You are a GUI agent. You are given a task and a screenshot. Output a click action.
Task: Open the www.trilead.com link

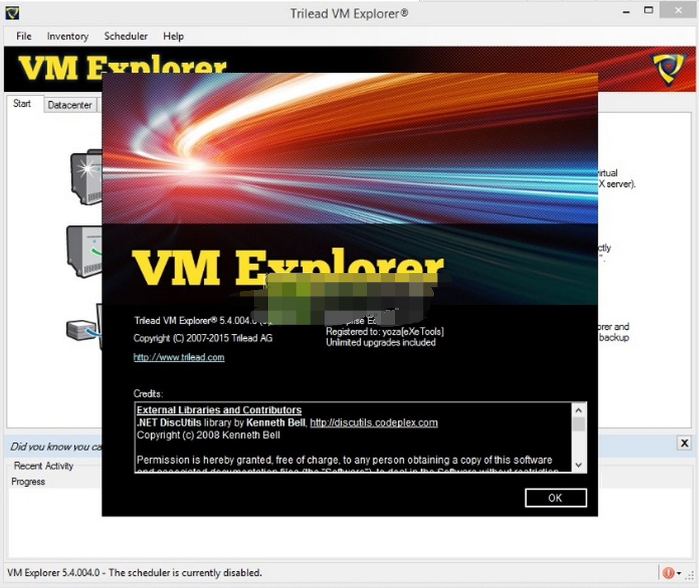[179, 357]
